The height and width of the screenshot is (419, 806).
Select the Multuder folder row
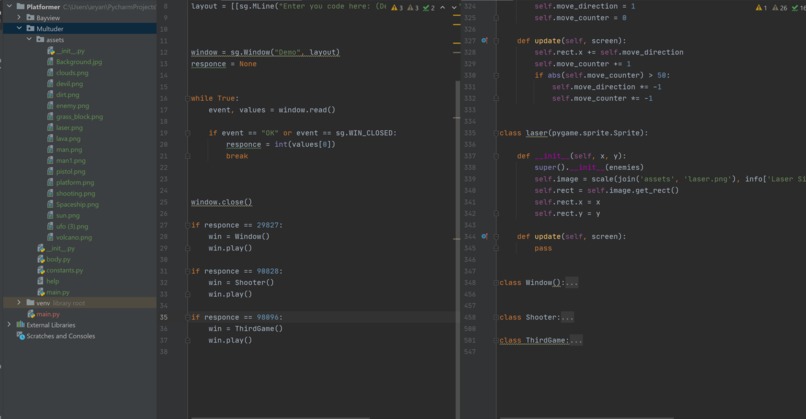[x=80, y=28]
